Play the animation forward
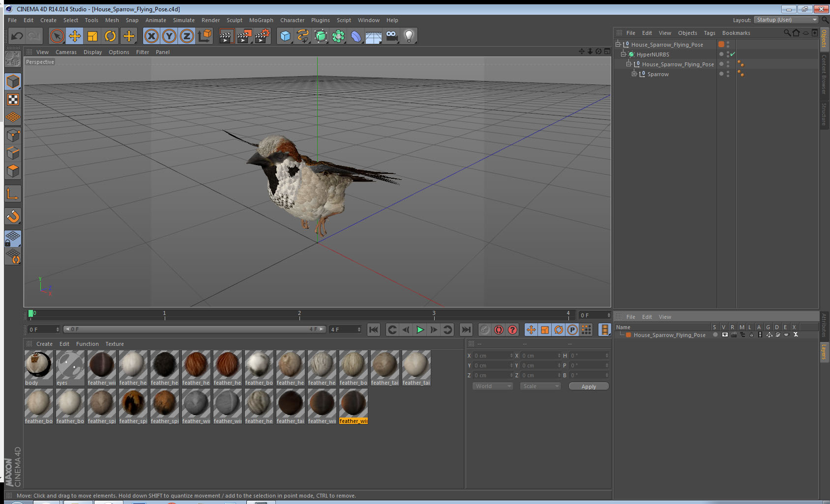The height and width of the screenshot is (504, 830). point(420,330)
